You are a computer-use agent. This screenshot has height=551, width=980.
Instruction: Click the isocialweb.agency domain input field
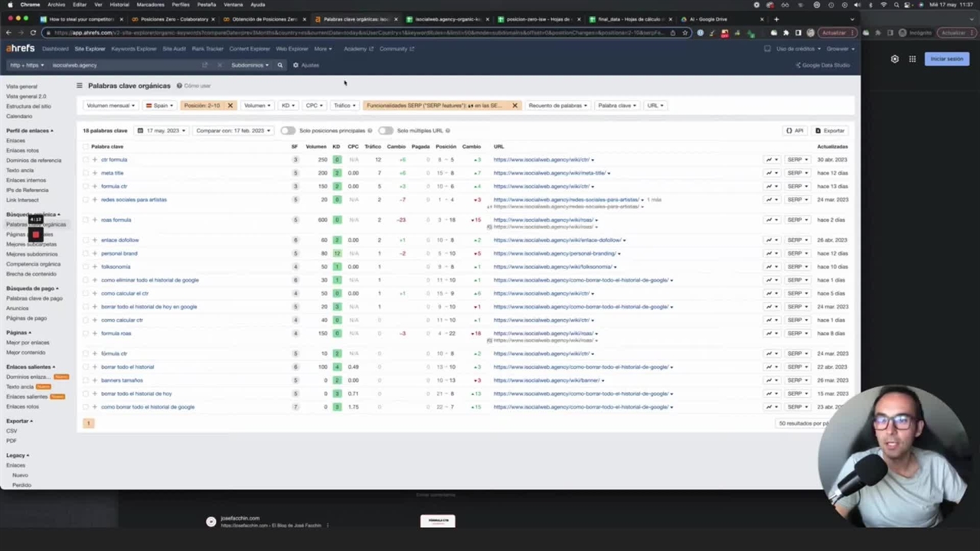click(122, 65)
